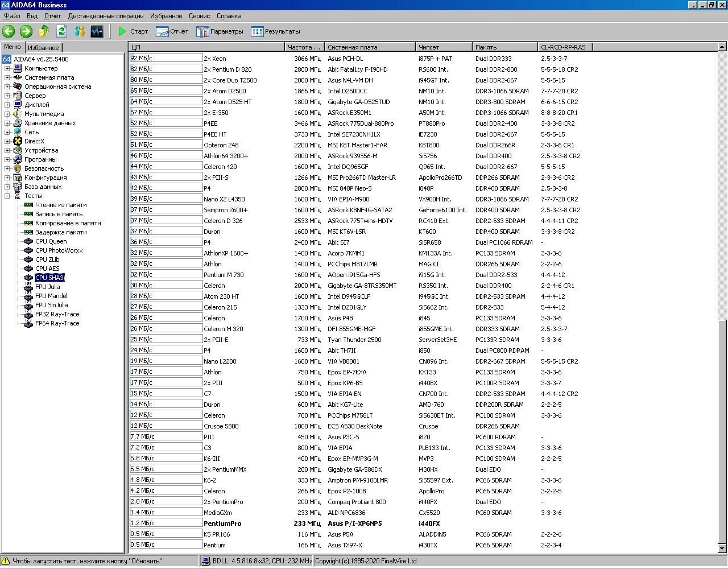Screen dimensions: 728x569
Task: Switch to the Меню tab in the sidebar
Action: pos(13,47)
